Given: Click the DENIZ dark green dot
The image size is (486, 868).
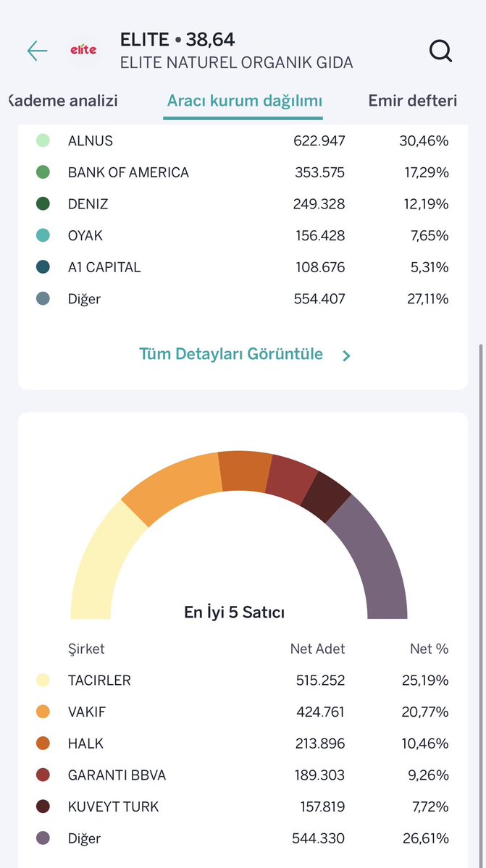Looking at the screenshot, I should click(x=43, y=203).
